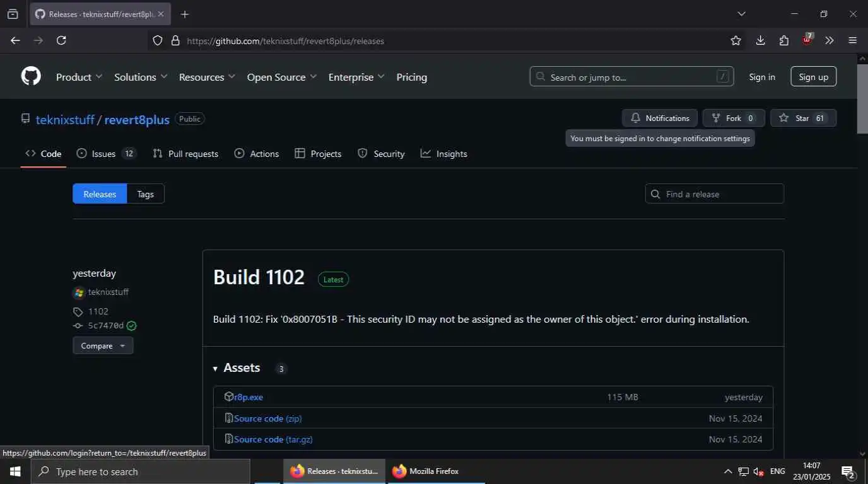The image size is (868, 484).
Task: Collapse the Assets section
Action: pos(237,368)
